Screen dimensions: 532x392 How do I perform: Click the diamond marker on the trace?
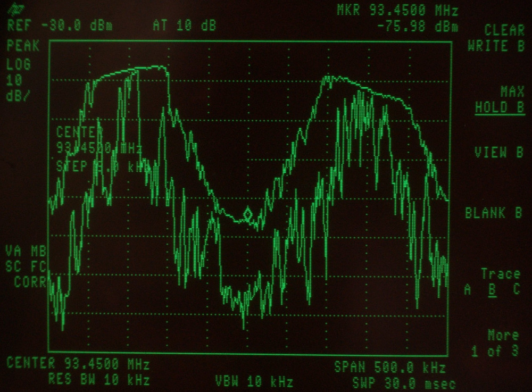tap(248, 214)
